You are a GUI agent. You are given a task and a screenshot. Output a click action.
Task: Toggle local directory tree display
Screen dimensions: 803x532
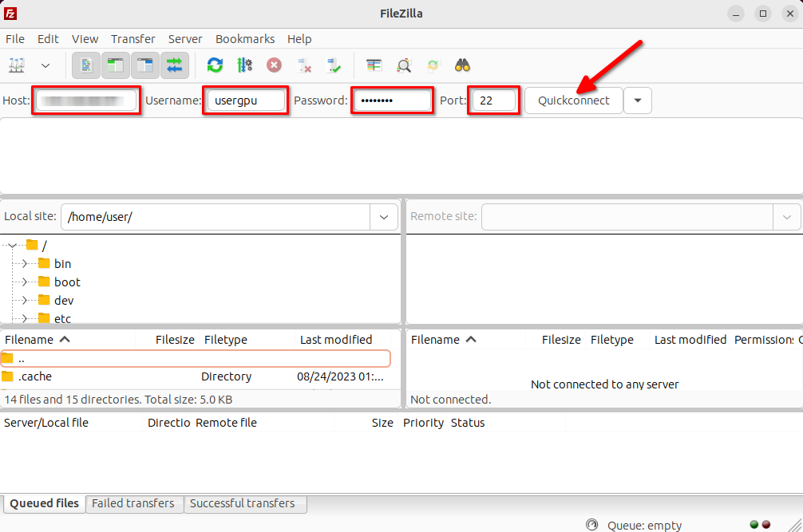point(116,65)
